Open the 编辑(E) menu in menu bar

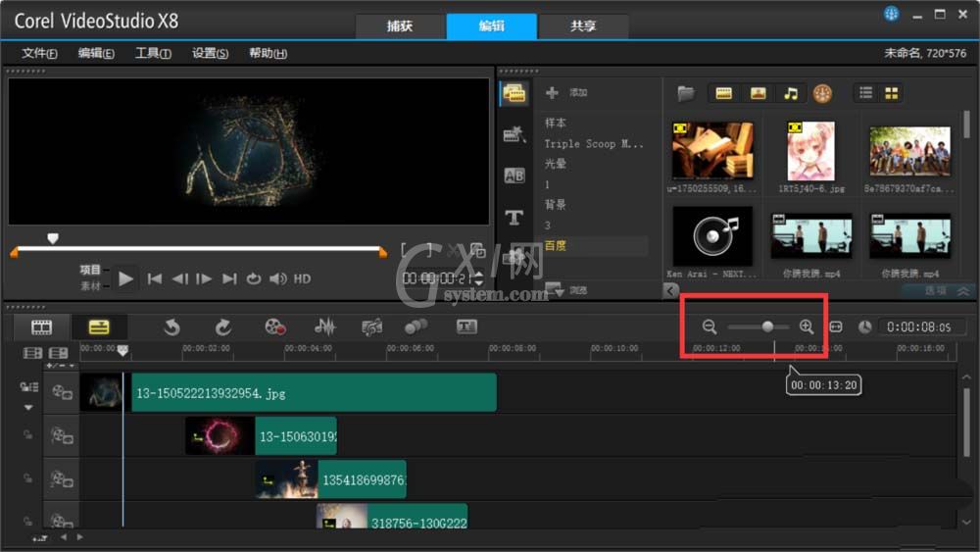96,53
